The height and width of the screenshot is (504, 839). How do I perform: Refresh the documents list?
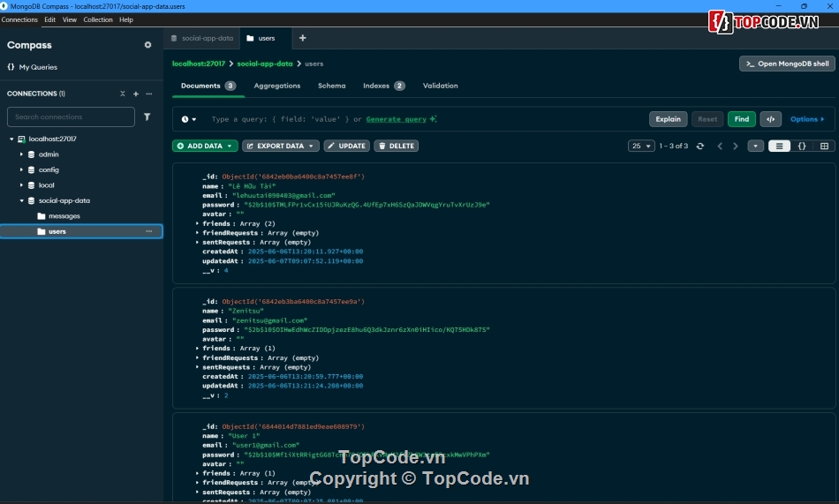point(699,146)
